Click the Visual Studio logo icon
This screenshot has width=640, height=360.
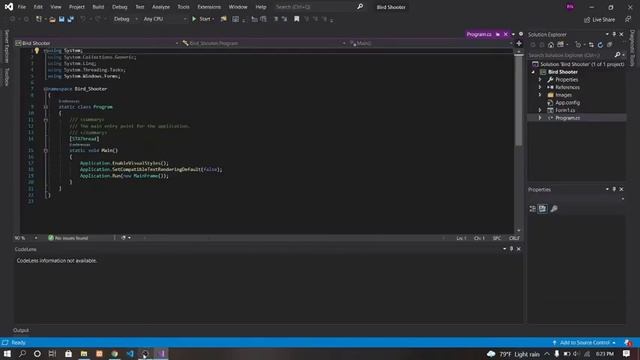9,7
